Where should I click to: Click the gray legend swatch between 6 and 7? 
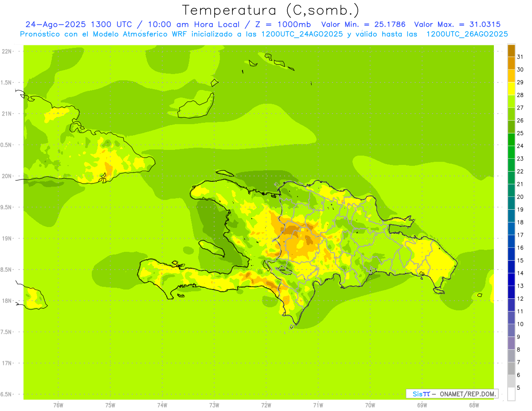(x=511, y=368)
